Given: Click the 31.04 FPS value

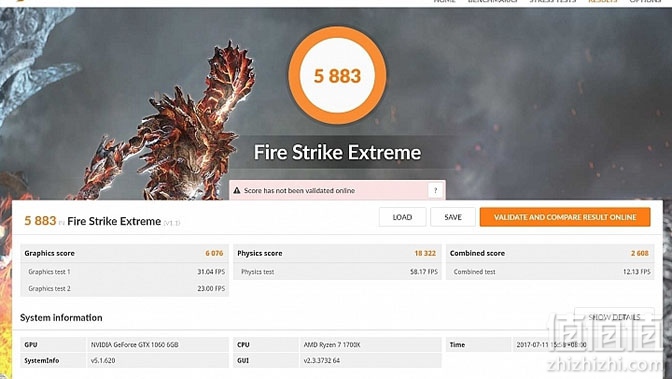Looking at the screenshot, I should (x=211, y=271).
